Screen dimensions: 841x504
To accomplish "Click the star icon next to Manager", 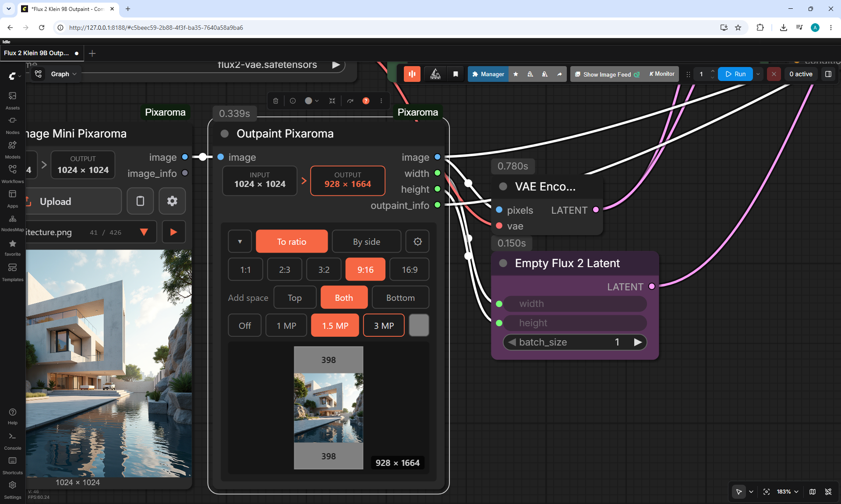I will pos(516,74).
